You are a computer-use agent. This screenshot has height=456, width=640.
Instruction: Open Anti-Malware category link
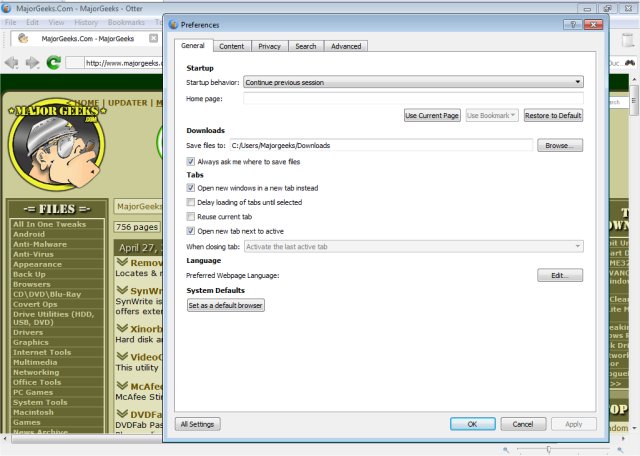click(x=40, y=244)
